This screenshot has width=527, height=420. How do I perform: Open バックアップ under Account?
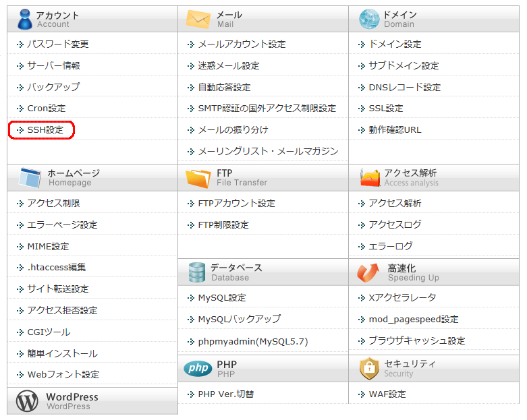53,87
